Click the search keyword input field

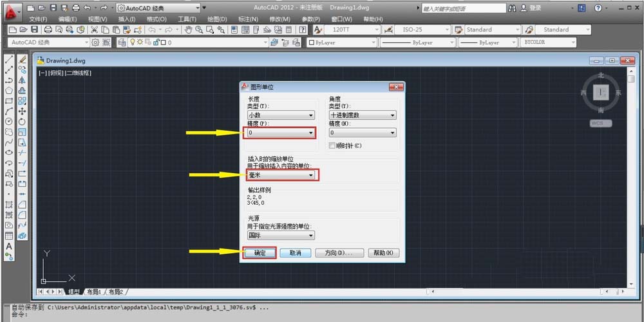coord(464,8)
